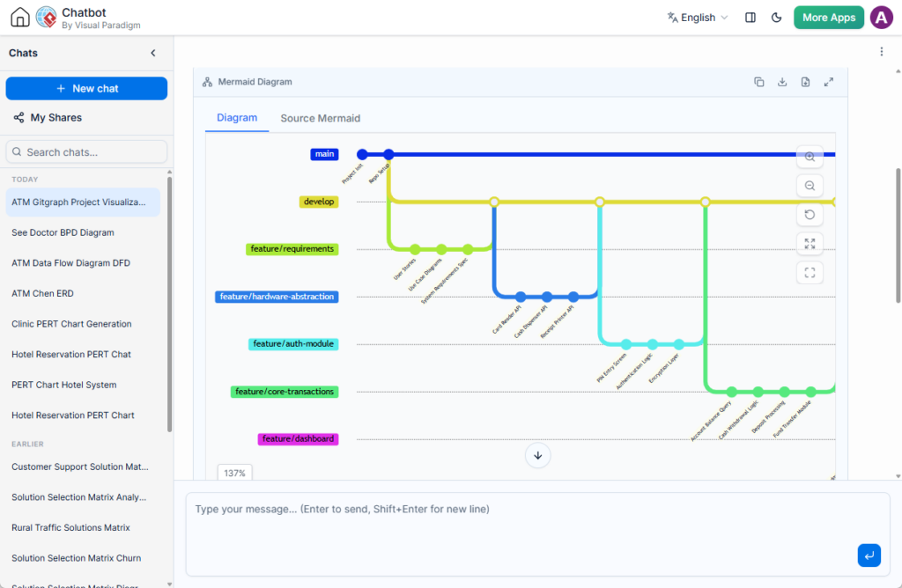
Task: Click the feature/core-transactions branch label
Action: pos(285,392)
